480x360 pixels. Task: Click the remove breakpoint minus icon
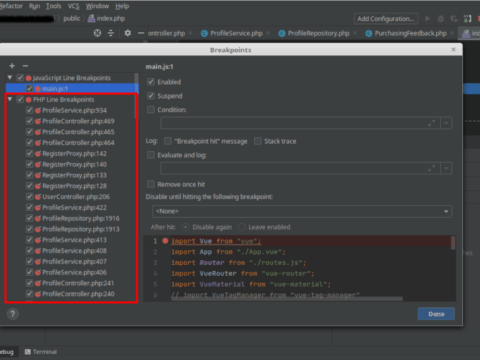pyautogui.click(x=25, y=66)
